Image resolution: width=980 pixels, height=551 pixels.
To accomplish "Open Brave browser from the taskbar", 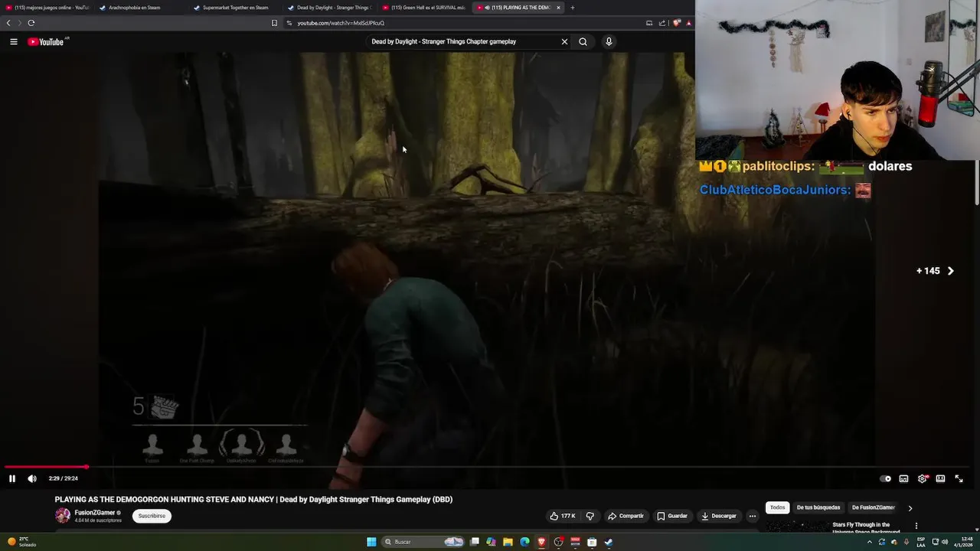I will (x=541, y=542).
